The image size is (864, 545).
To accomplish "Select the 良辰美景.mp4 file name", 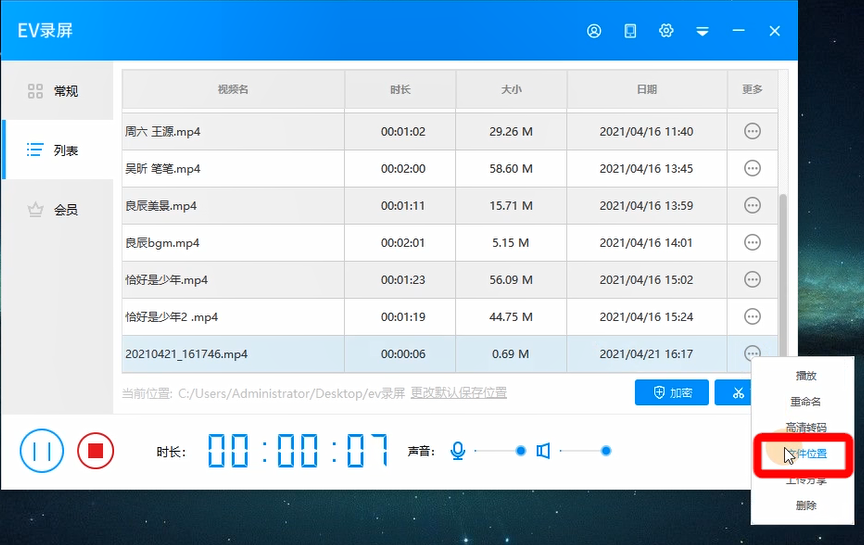I will click(161, 206).
